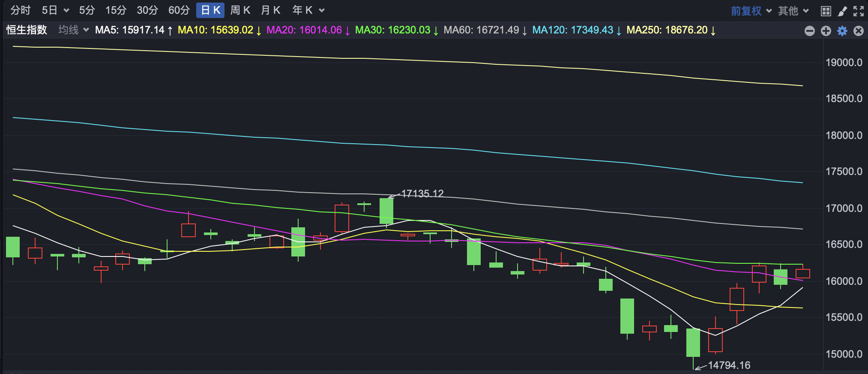The image size is (868, 374).
Task: Zoom out with the minus icon
Action: [x=809, y=31]
